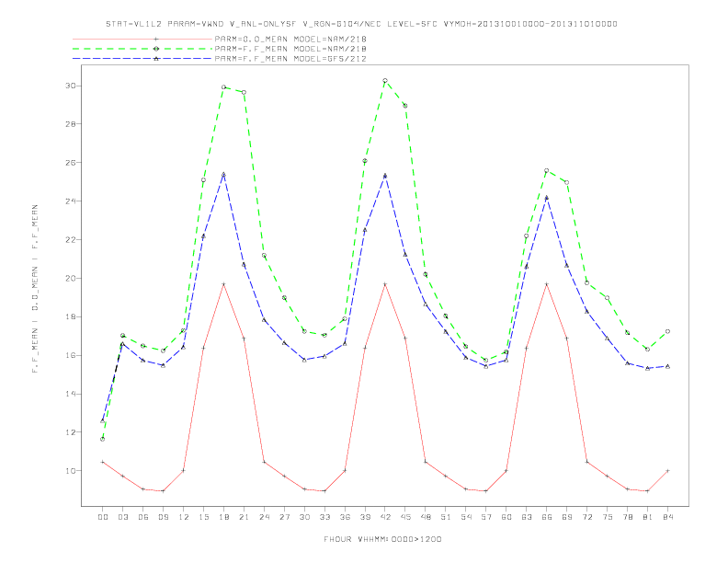
Task: Click the blue dashed legend line sample
Action: pyautogui.click(x=142, y=59)
